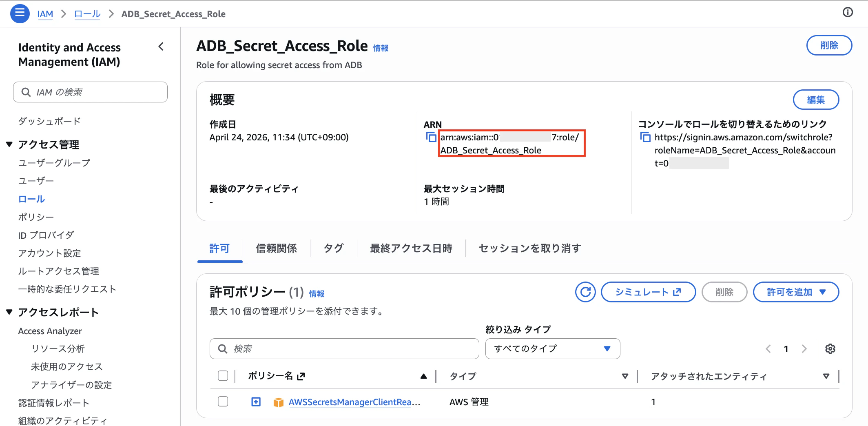The image size is (868, 426).
Task: Open the セッションを取り消す tab
Action: tap(530, 248)
